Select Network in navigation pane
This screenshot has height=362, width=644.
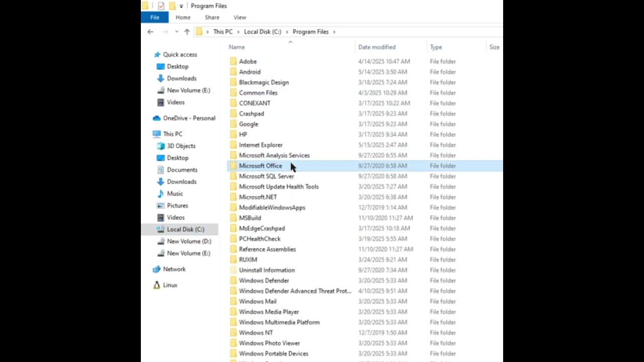tap(174, 269)
